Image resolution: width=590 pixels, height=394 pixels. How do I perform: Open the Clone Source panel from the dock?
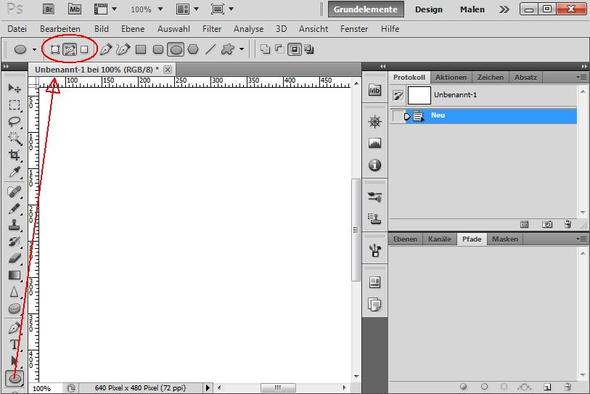coord(374,218)
